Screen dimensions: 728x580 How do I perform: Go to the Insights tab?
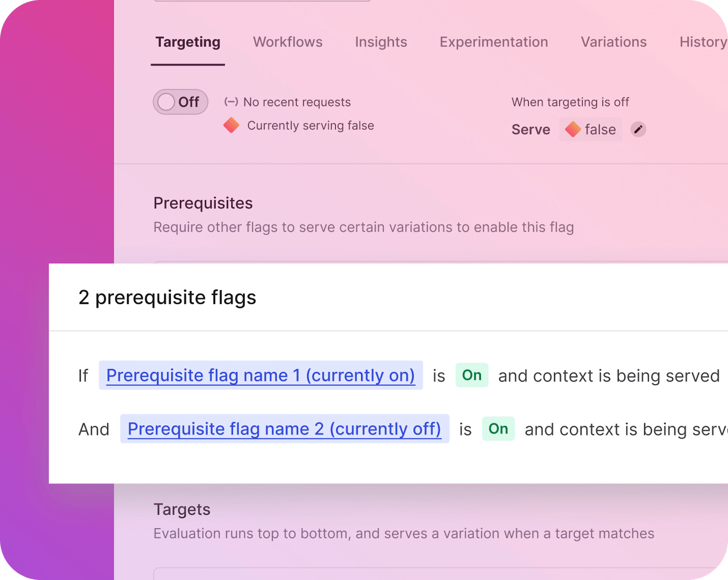point(381,42)
